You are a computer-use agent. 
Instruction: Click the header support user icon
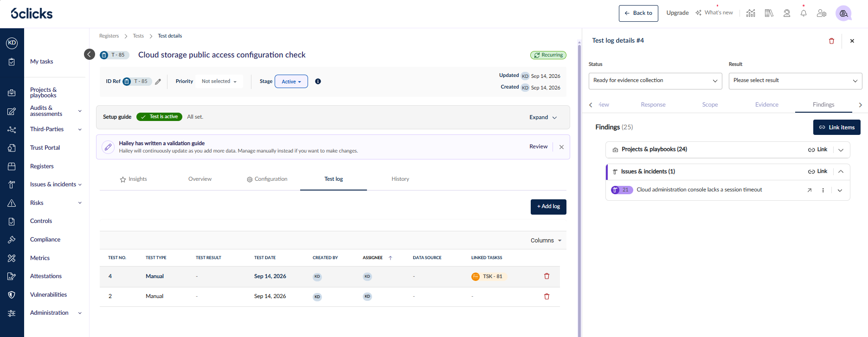pos(787,13)
